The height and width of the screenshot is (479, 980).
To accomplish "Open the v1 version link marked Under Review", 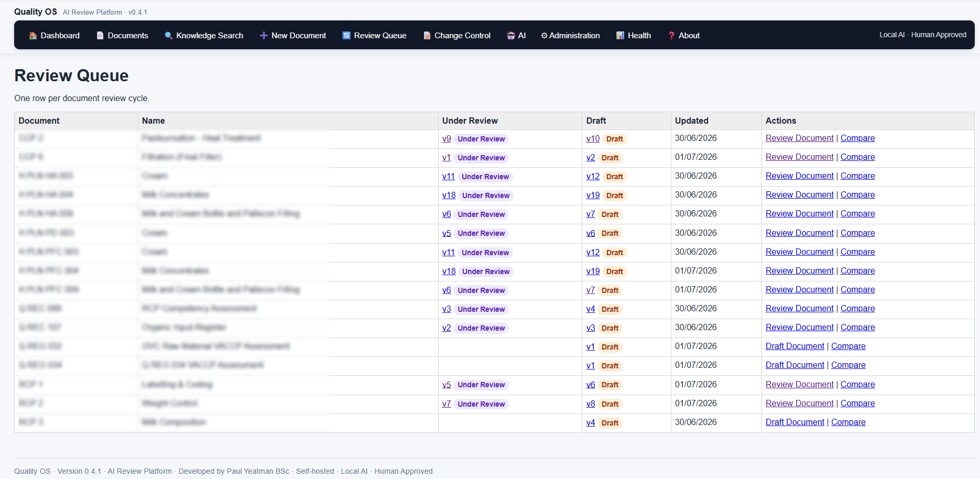I will (x=447, y=158).
